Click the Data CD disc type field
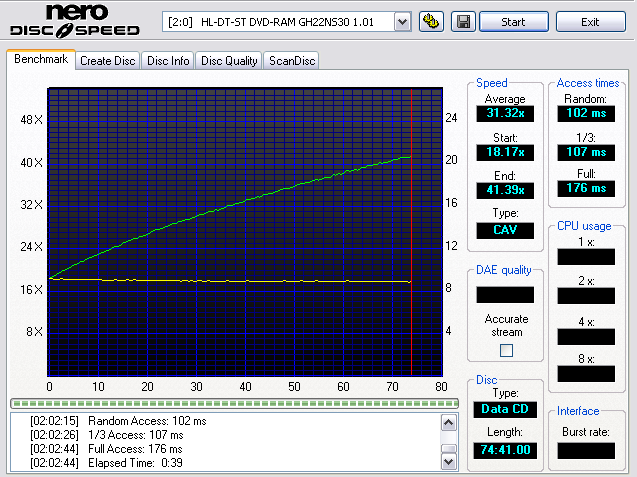The width and height of the screenshot is (637, 477). [x=505, y=410]
